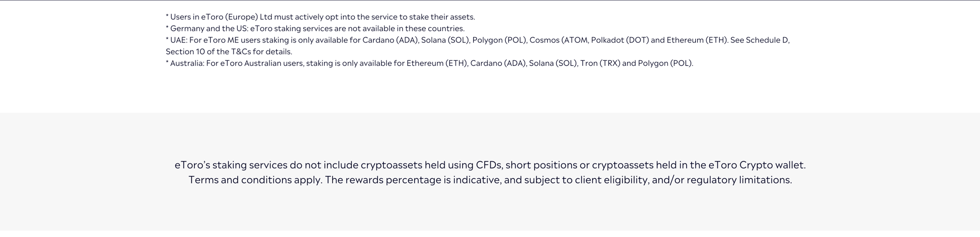
Task: Click 'eToro Crypto wallet' in the disclaimer
Action: (756, 165)
